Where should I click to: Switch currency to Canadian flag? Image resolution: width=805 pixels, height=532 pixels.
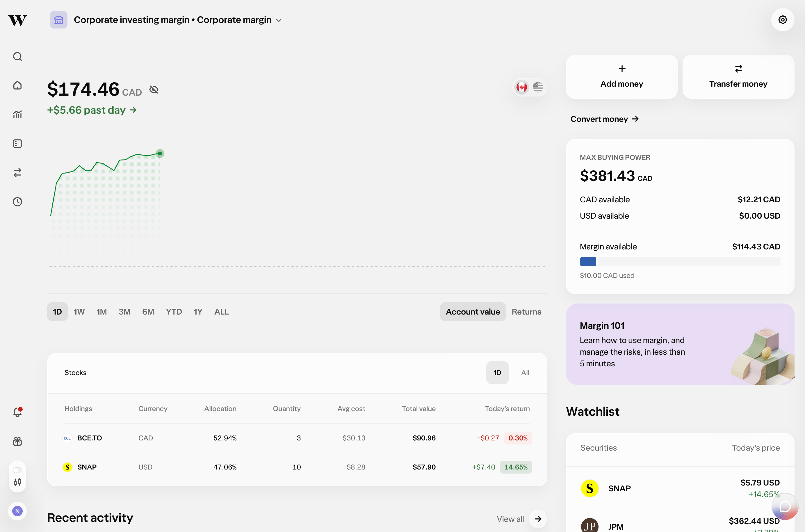click(522, 87)
